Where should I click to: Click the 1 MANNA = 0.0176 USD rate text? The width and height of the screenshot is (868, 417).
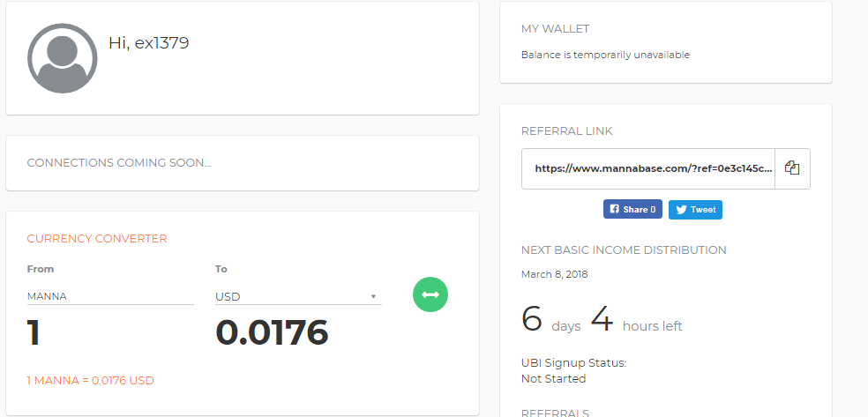pos(90,381)
